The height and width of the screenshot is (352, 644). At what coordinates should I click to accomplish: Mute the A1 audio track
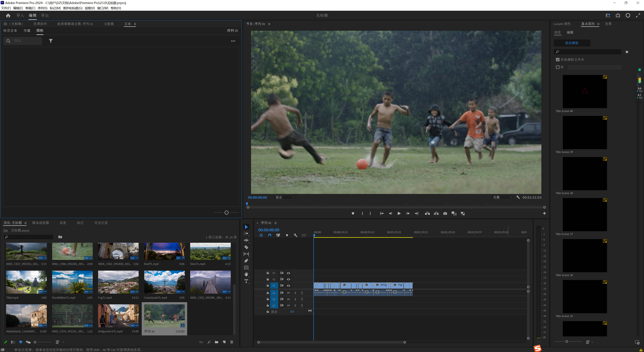click(x=288, y=293)
